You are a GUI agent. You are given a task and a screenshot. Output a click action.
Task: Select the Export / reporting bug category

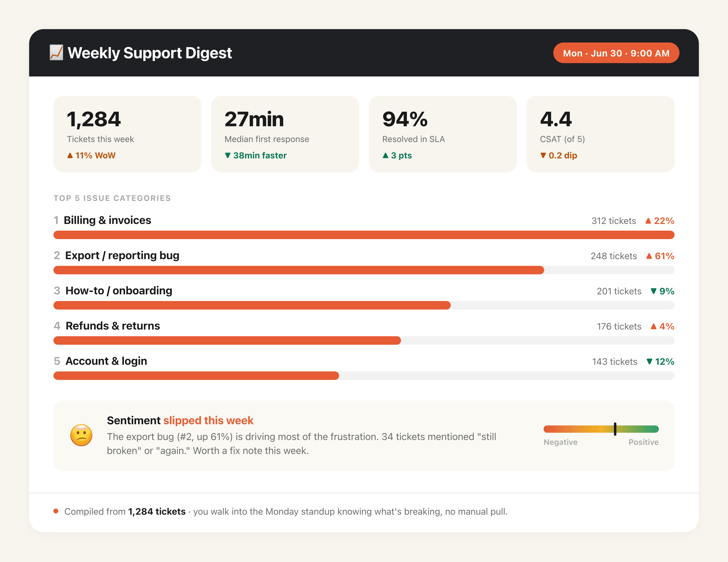click(122, 256)
